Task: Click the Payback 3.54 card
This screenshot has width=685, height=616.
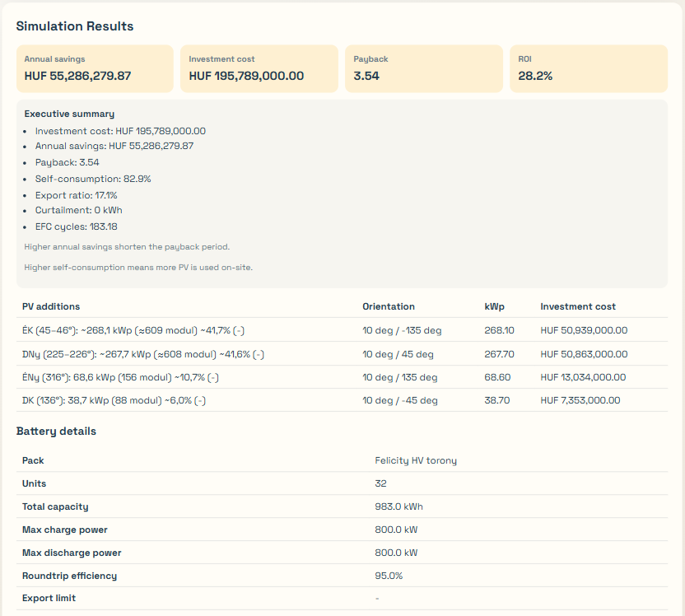Action: click(x=423, y=68)
